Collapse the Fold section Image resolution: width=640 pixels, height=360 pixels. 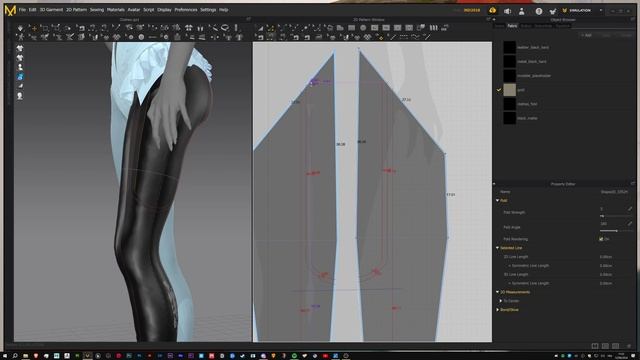[x=498, y=200]
